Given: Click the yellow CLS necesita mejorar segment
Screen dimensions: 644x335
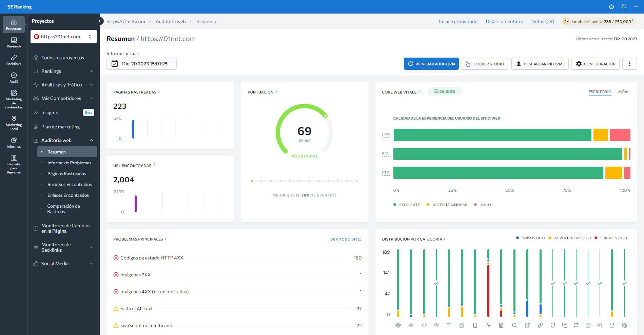Looking at the screenshot, I should tap(613, 173).
